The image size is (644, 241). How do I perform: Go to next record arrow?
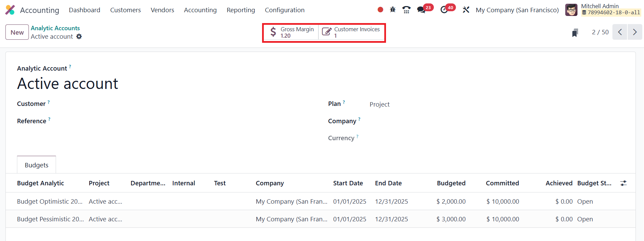(x=634, y=32)
